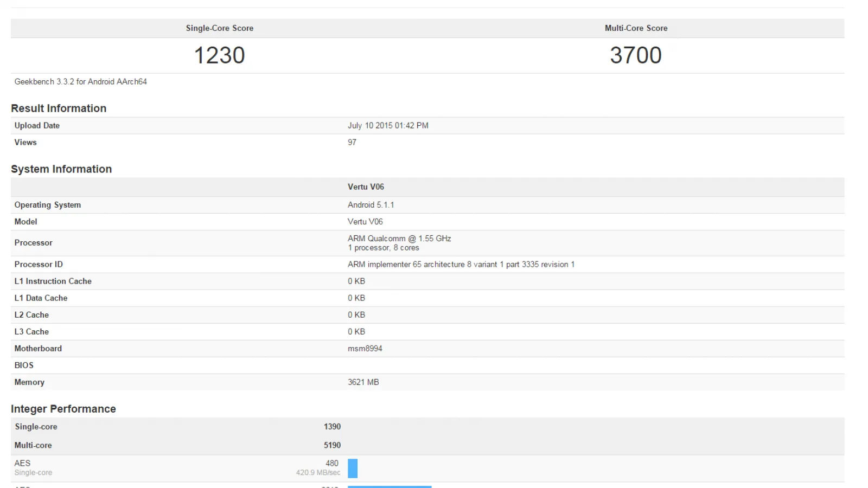Select the L2 Cache label
Viewport: 868px width, 488px height.
(x=31, y=315)
